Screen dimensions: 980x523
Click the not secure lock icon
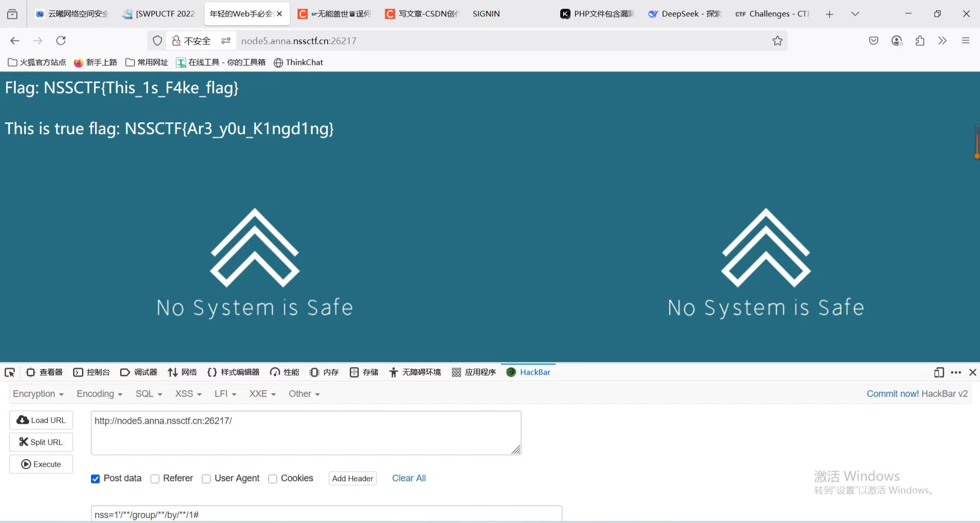[x=176, y=40]
